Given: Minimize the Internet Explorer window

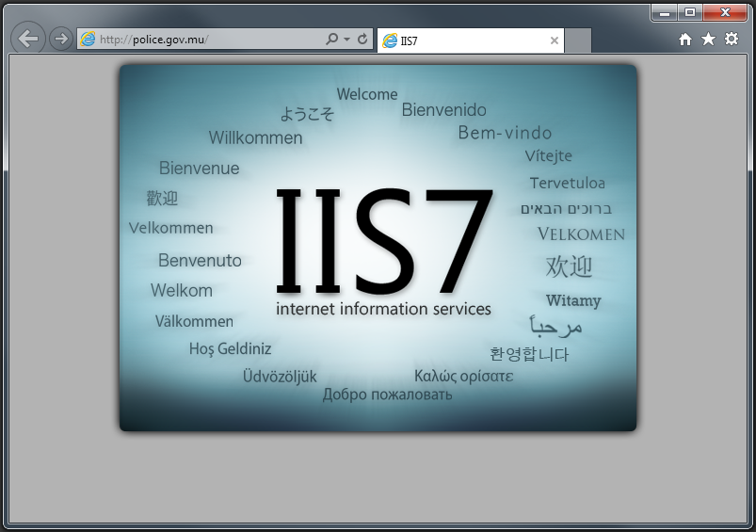Looking at the screenshot, I should click(665, 12).
